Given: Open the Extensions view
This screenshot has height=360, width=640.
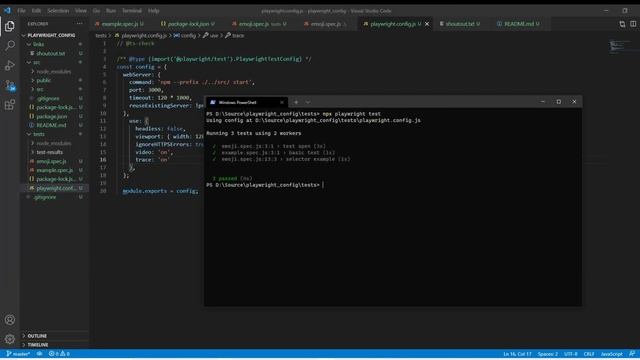Looking at the screenshot, I should [x=9, y=105].
